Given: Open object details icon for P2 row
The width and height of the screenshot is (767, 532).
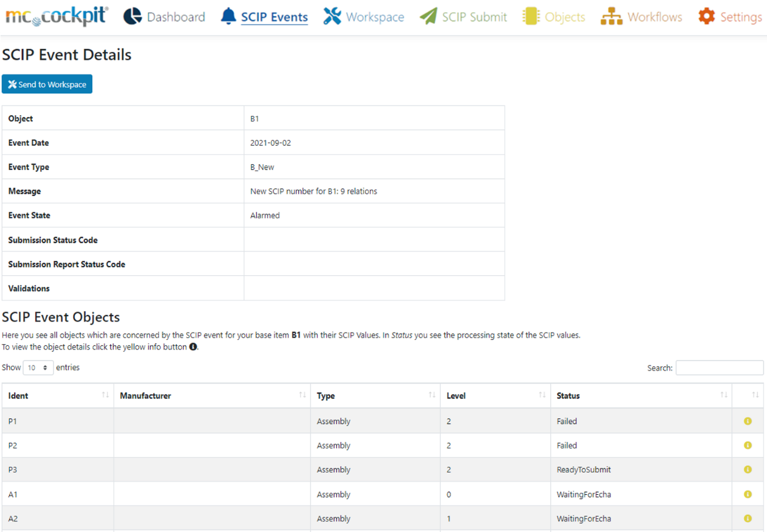Looking at the screenshot, I should 747,445.
